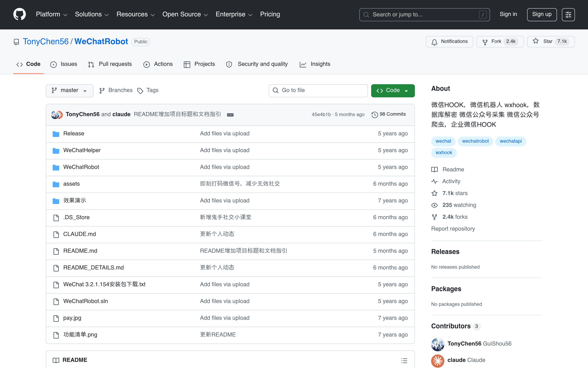Click the commit history clock icon
The height and width of the screenshot is (368, 588).
374,115
